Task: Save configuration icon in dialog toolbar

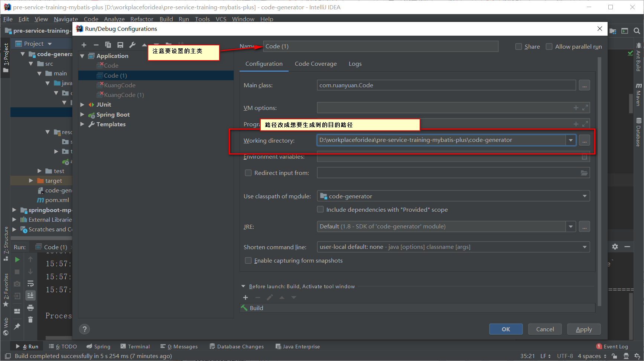Action: [x=120, y=45]
